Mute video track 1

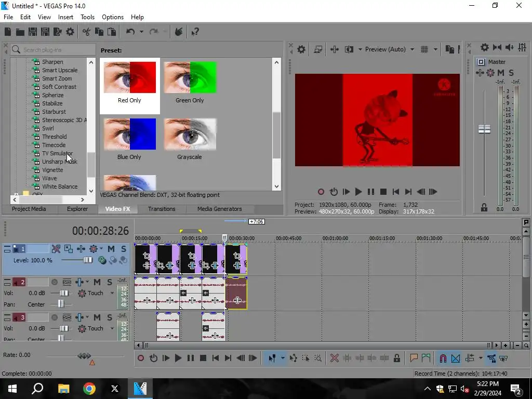111,249
